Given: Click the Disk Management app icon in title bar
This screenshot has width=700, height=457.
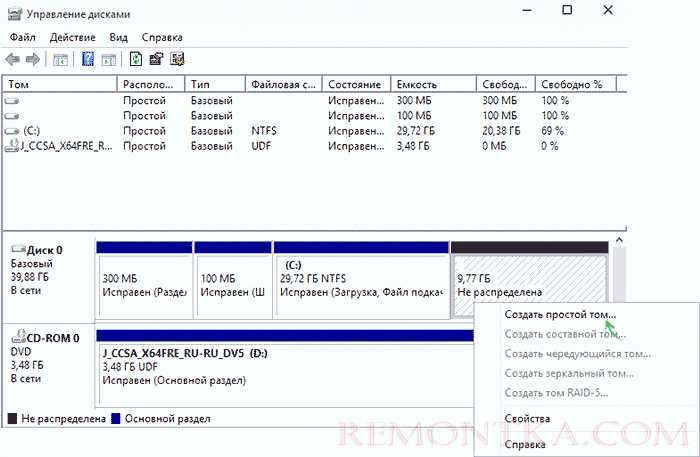Looking at the screenshot, I should coord(15,14).
